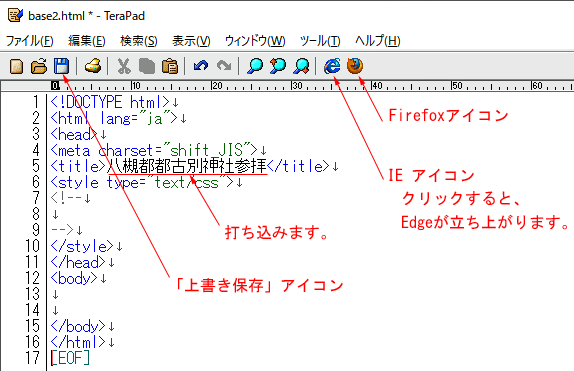Open the 表示(V) menu
The width and height of the screenshot is (574, 371).
[x=191, y=41]
